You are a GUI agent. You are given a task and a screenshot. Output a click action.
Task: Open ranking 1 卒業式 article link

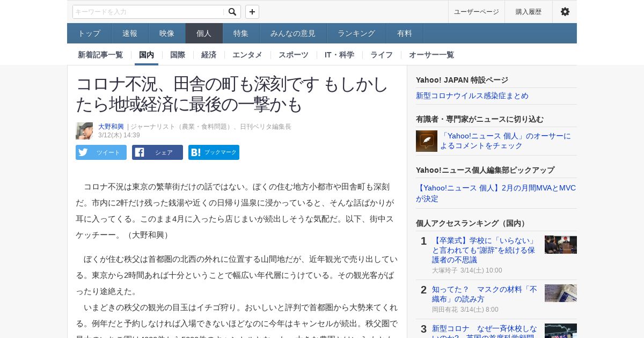point(484,250)
